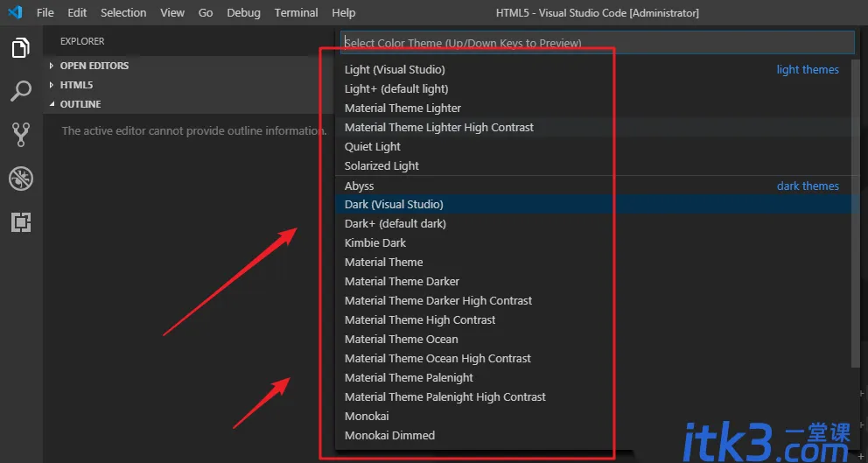The height and width of the screenshot is (463, 868).
Task: Choose the plain Material Theme entry
Action: click(x=594, y=263)
